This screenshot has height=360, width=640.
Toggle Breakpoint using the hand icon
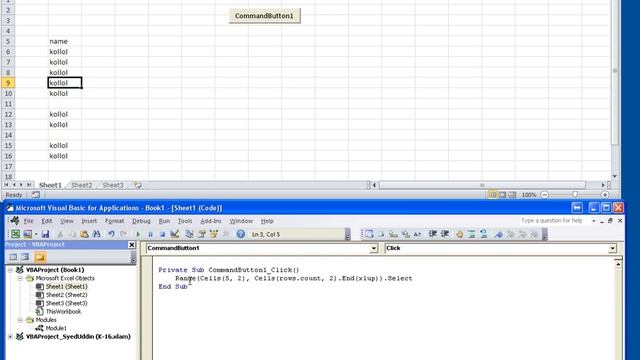point(460,234)
